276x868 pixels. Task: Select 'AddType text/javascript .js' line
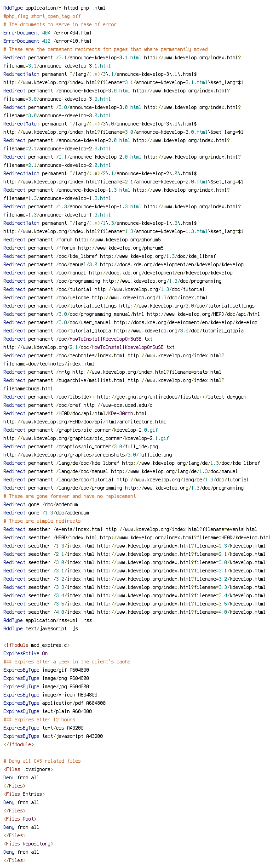tap(40, 628)
